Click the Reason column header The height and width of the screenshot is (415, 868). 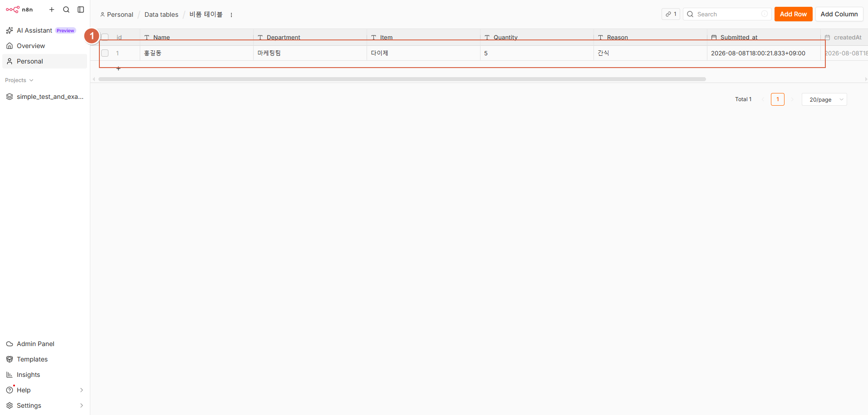[x=650, y=37]
